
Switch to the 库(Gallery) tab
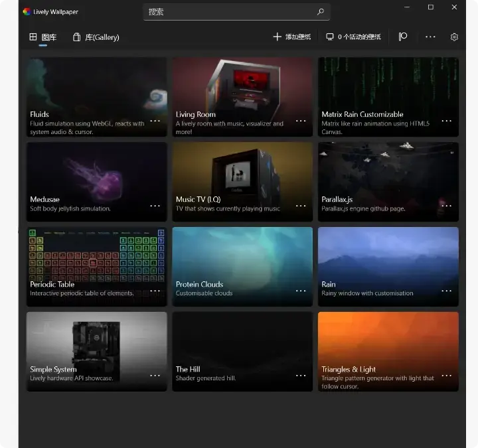tap(96, 37)
